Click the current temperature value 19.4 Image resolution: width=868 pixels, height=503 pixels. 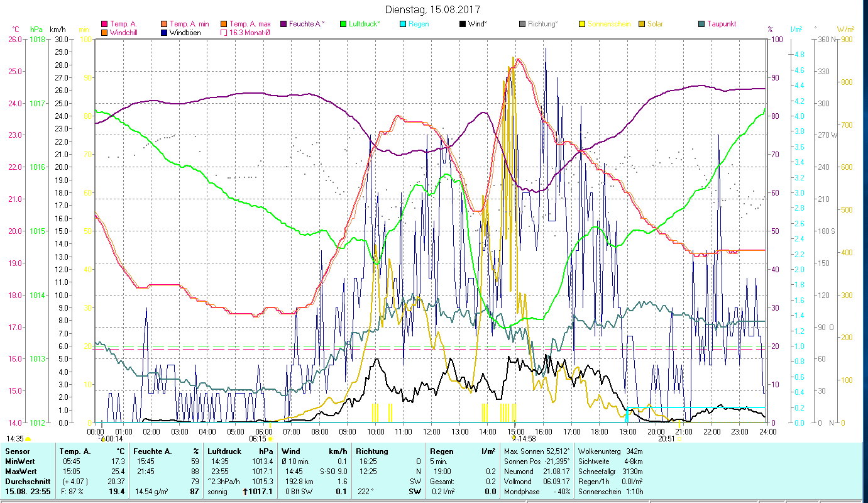117,492
